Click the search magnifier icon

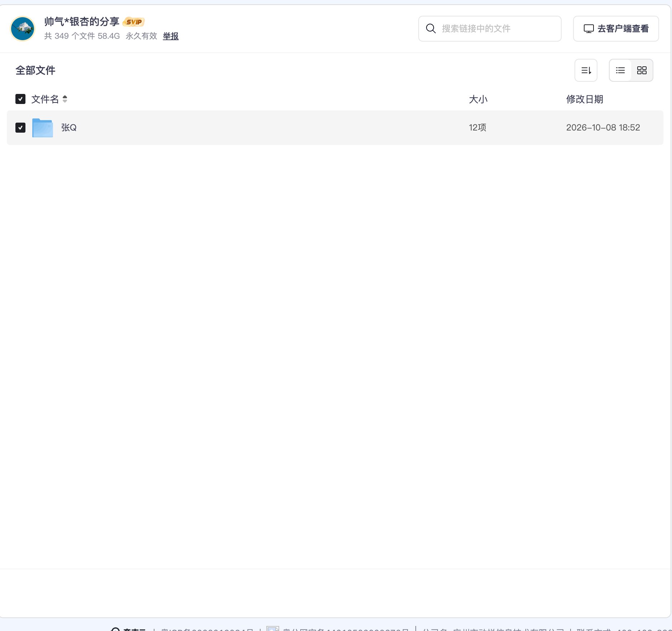tap(431, 29)
